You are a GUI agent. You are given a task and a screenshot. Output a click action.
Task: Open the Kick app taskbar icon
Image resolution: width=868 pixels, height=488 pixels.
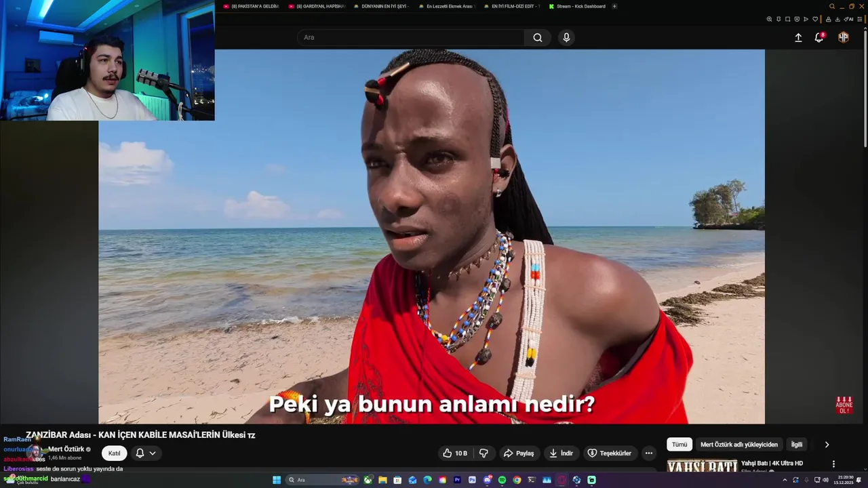tap(591, 480)
